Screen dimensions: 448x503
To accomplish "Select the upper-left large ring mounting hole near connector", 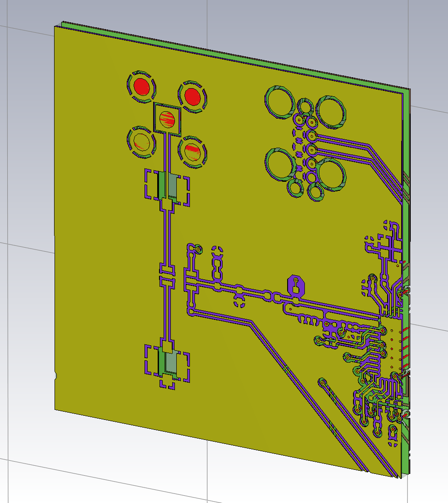I will [x=279, y=102].
